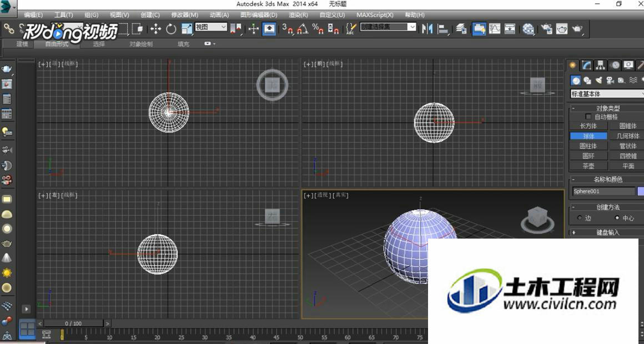Image resolution: width=644 pixels, height=344 pixels.
Task: Open the 工具(T) menu
Action: pyautogui.click(x=64, y=15)
